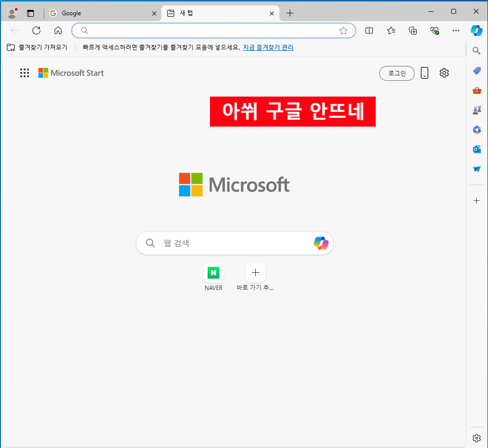The height and width of the screenshot is (448, 488).
Task: Click the search magnifier in 웹 검색 box
Action: point(151,243)
